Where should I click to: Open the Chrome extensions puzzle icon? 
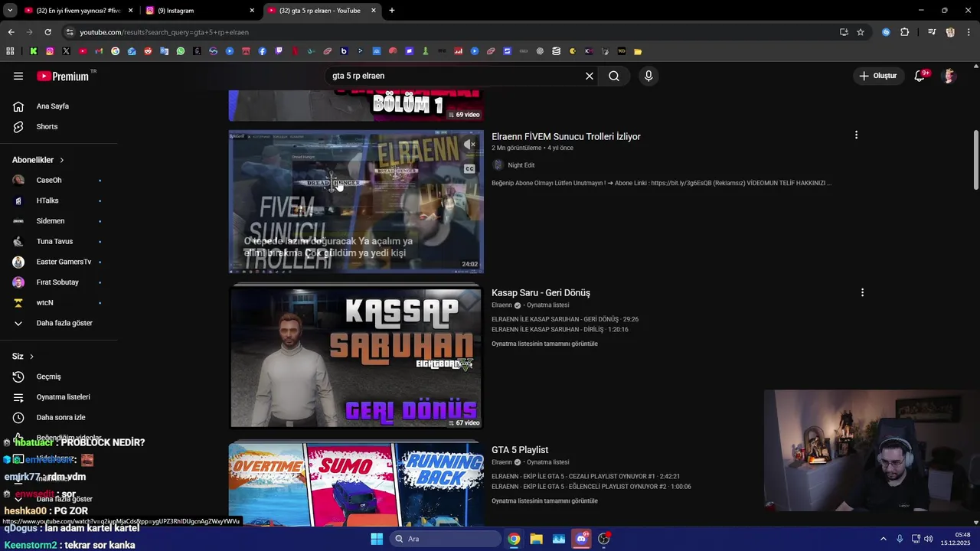(904, 32)
